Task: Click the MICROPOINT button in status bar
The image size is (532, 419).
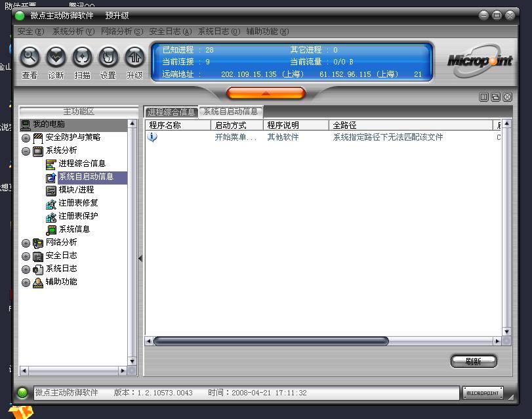Action: tap(483, 393)
